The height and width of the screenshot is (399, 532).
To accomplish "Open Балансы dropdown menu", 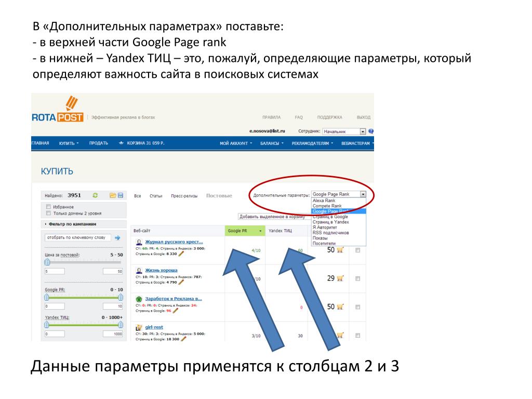I will point(272,143).
